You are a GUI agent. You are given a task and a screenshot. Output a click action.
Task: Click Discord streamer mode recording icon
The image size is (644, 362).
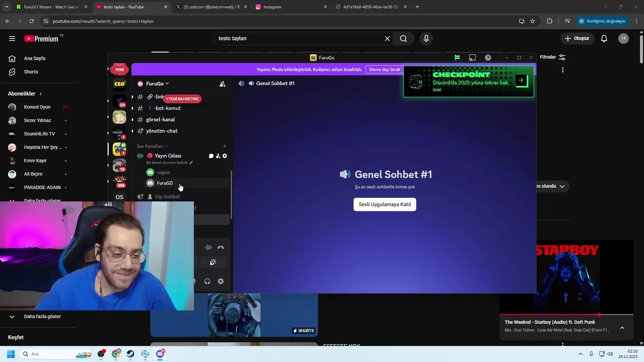coord(472,58)
